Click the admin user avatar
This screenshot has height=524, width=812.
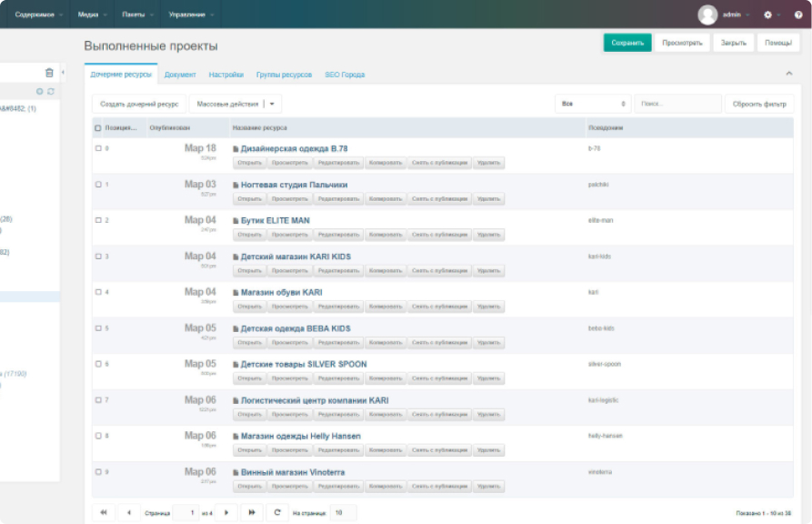tap(707, 15)
